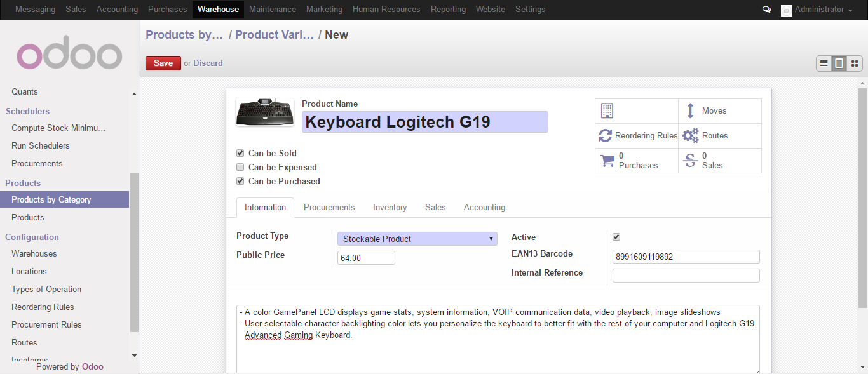Open Moves via the arrows icon
The image size is (868, 374).
[690, 111]
